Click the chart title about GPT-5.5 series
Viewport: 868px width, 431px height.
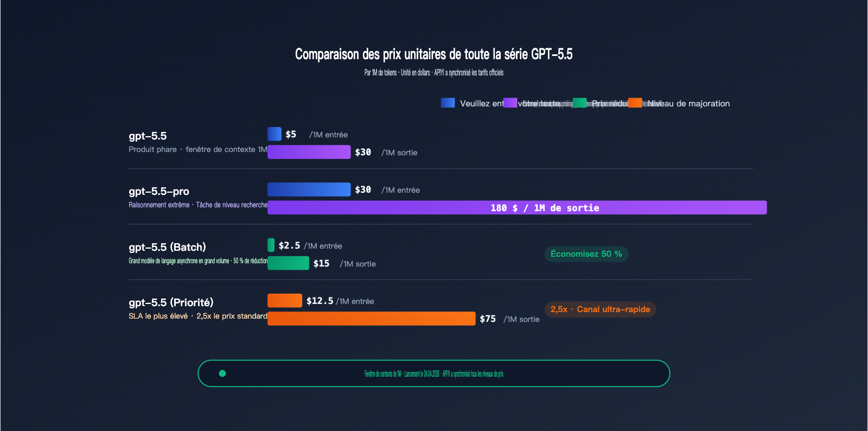(434, 54)
